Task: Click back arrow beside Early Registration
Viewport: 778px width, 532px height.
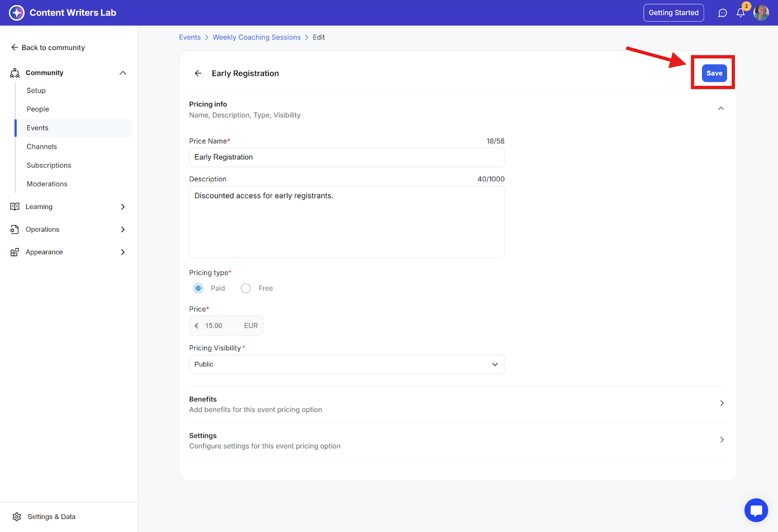Action: pyautogui.click(x=198, y=73)
